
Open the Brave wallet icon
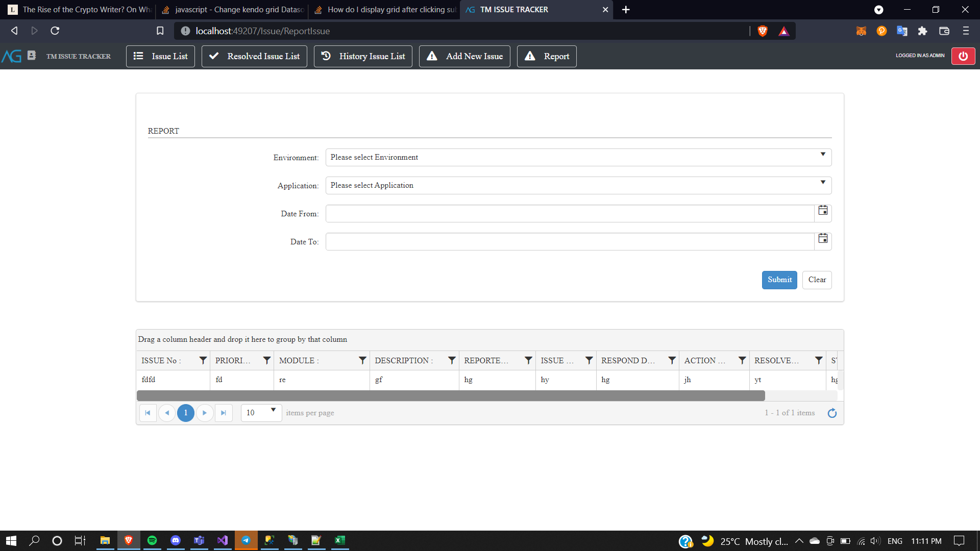click(944, 31)
